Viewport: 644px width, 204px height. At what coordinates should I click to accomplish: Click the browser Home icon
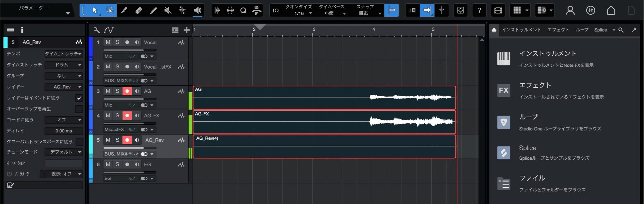[494, 30]
